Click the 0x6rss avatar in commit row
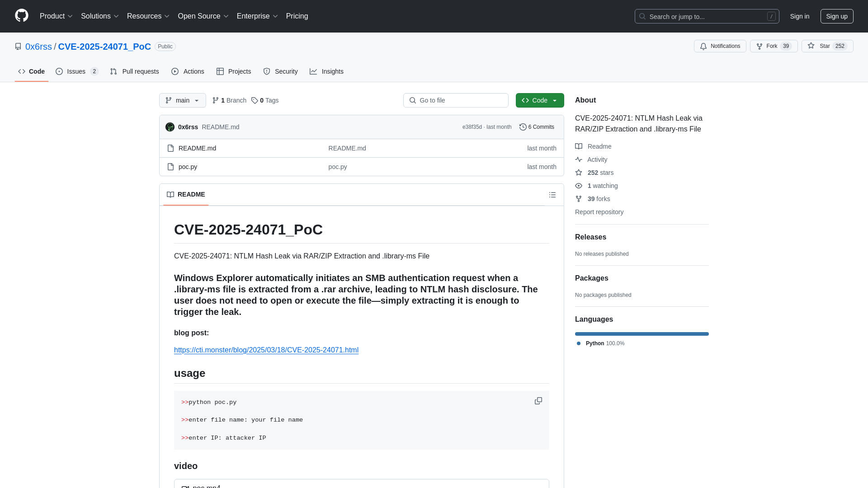 click(170, 127)
